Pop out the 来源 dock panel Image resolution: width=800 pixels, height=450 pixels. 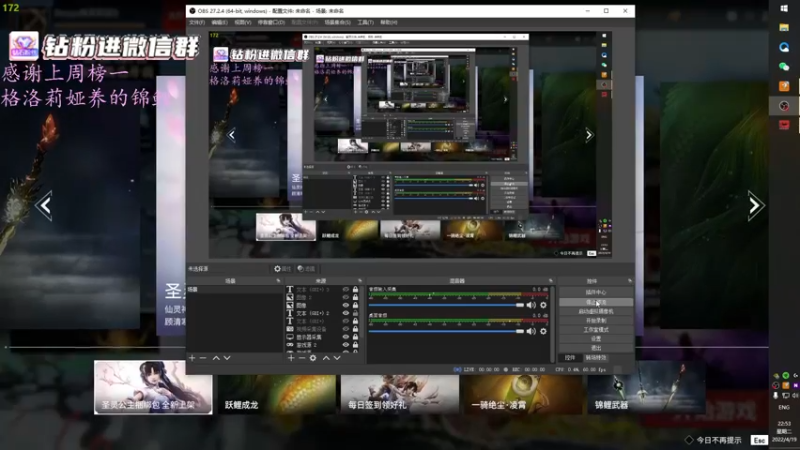(x=360, y=281)
